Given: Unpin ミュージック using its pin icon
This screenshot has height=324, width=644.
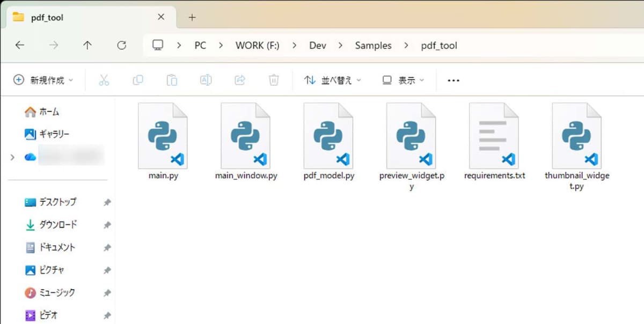Looking at the screenshot, I should pyautogui.click(x=107, y=293).
